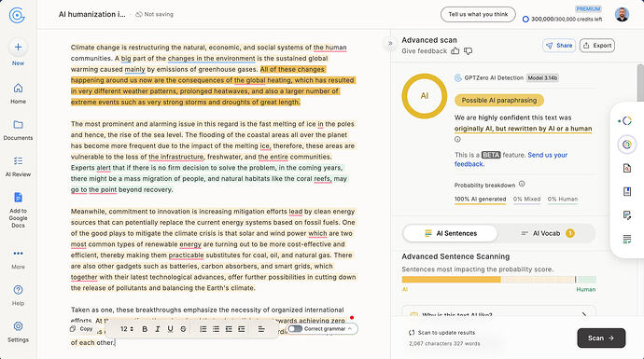
Task: Click the info icon under the rewritten-by-AI text
Action: [x=457, y=139]
